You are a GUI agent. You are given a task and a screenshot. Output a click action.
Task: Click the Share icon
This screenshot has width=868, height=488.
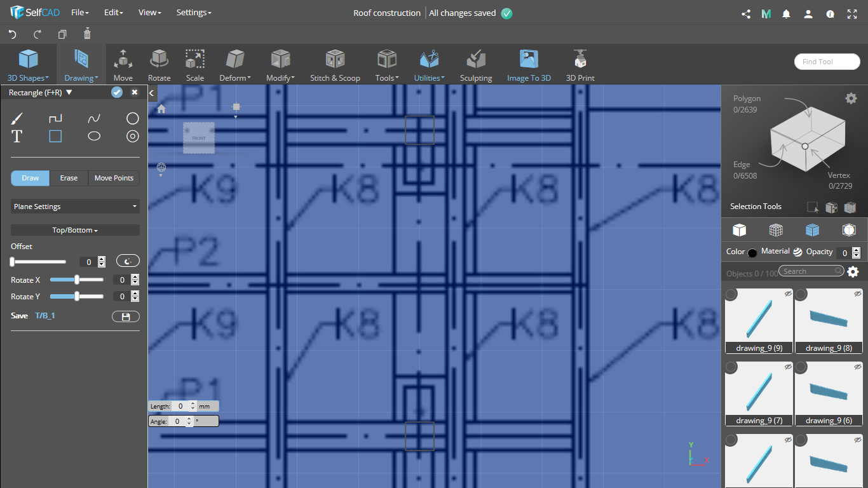coord(746,13)
